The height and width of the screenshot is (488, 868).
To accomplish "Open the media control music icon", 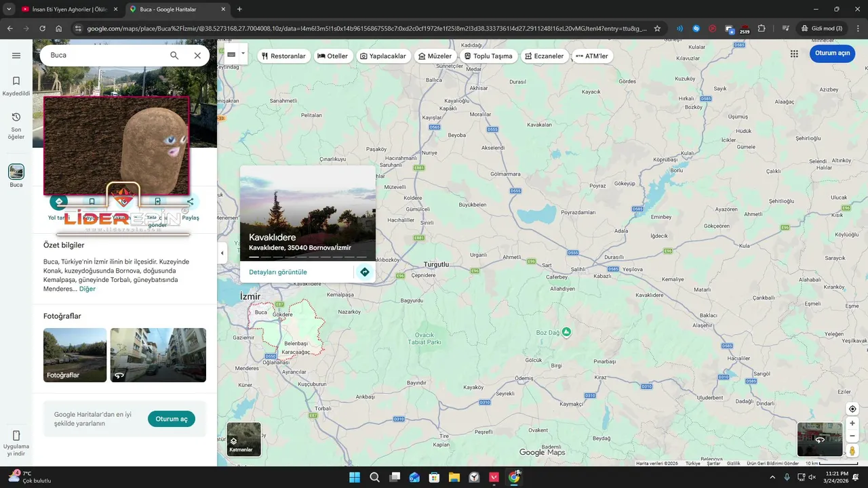I will (x=785, y=28).
